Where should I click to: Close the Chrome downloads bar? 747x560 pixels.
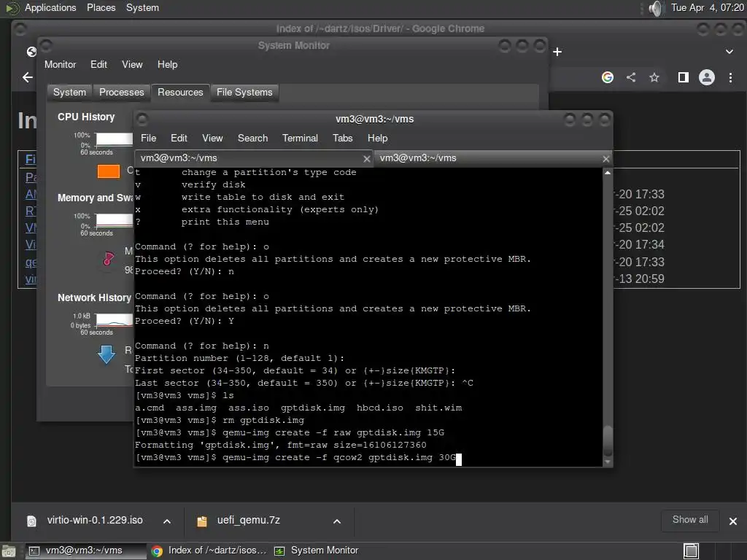coord(732,521)
